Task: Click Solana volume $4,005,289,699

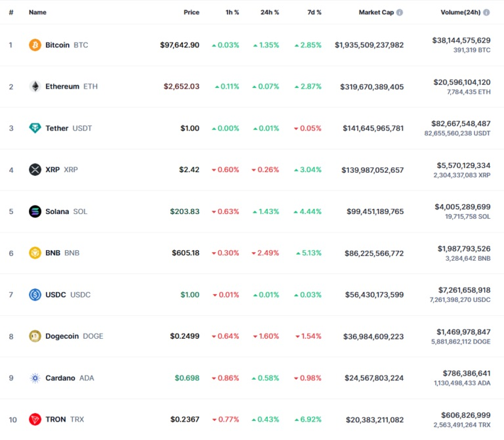Action: [x=463, y=206]
